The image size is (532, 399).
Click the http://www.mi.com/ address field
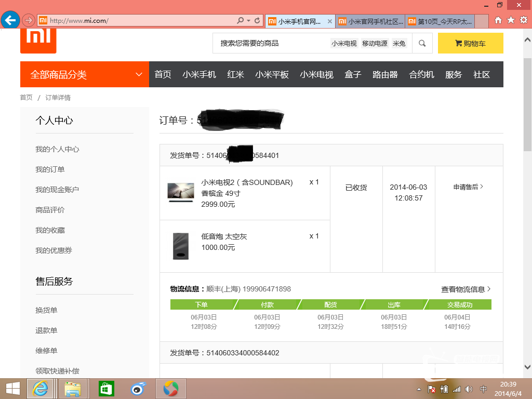tap(136, 20)
